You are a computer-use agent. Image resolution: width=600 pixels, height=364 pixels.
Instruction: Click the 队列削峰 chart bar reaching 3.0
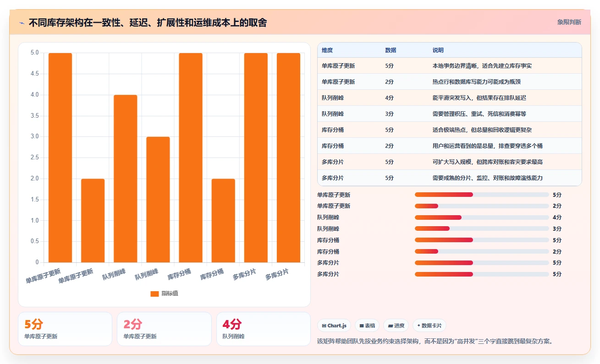pyautogui.click(x=158, y=200)
